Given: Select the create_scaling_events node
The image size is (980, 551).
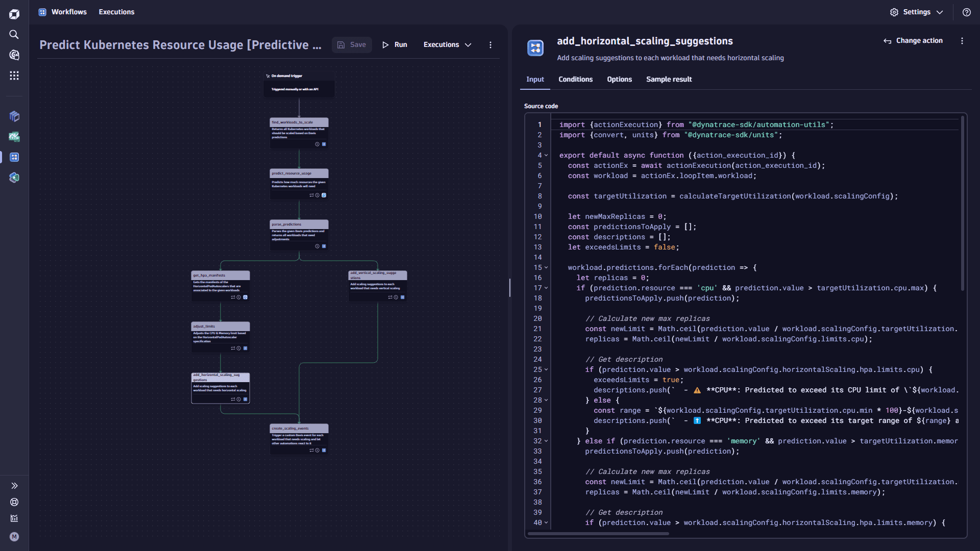Looking at the screenshot, I should coord(299,439).
